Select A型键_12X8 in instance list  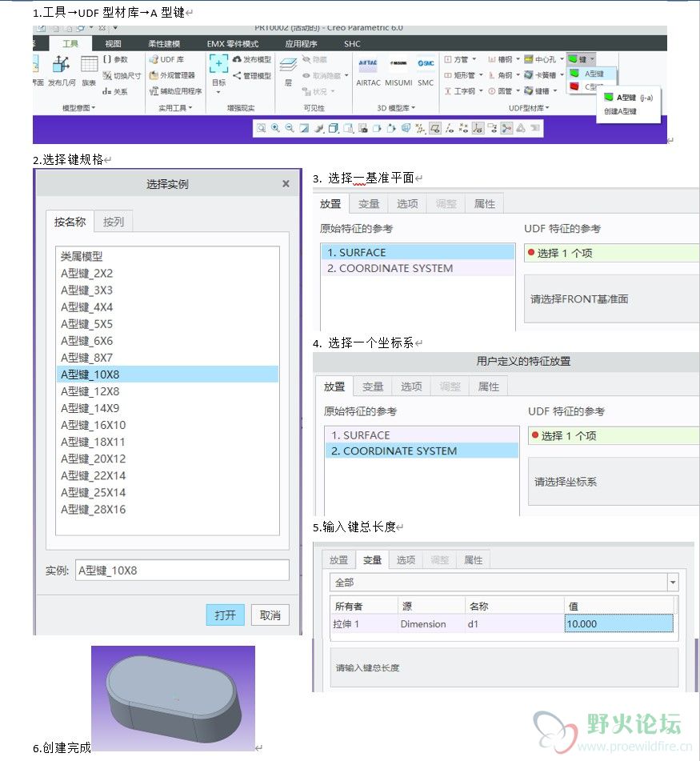167,391
